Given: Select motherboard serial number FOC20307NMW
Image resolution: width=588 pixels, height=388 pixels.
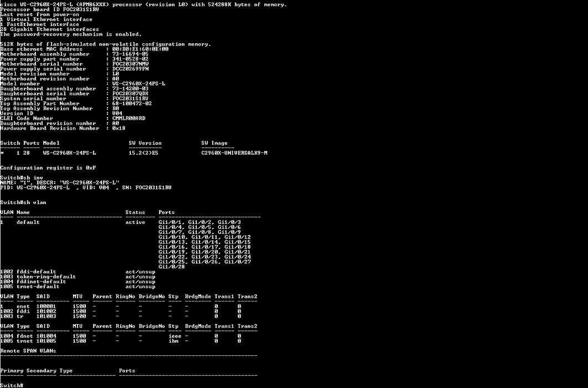Looking at the screenshot, I should pos(130,64).
